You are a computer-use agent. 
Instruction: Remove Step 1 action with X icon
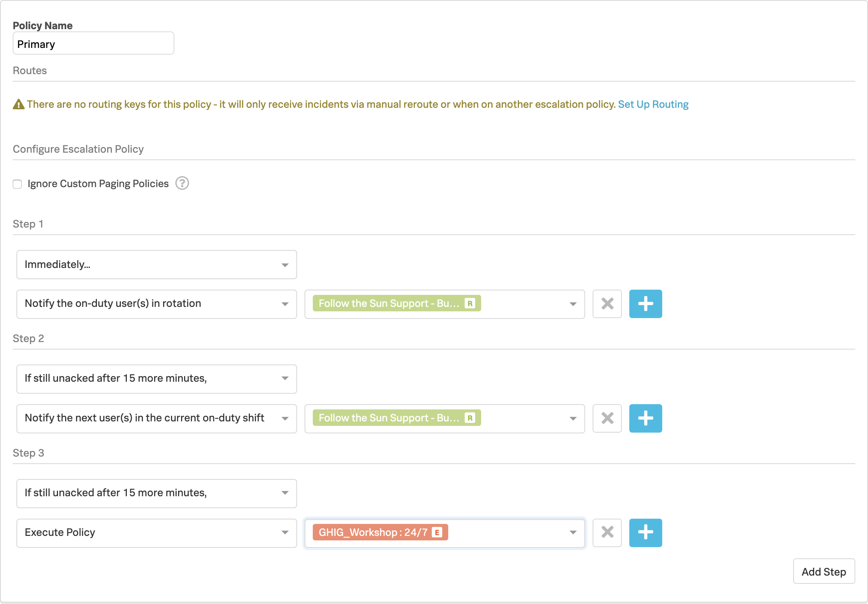point(607,304)
